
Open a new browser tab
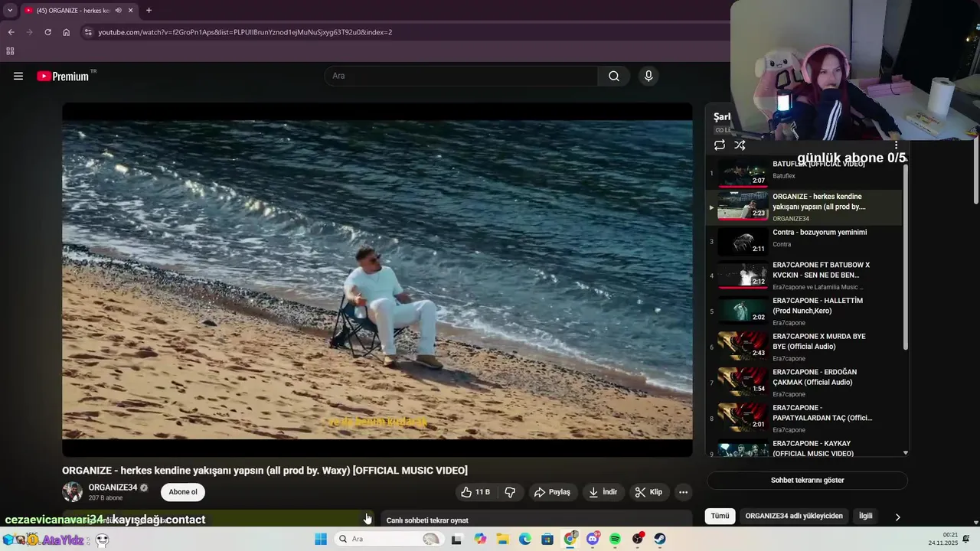[x=149, y=10]
